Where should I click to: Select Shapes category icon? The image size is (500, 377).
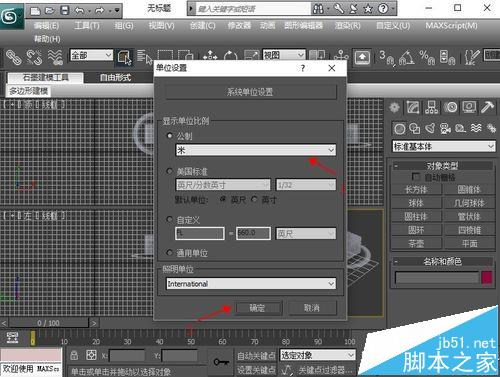point(415,129)
